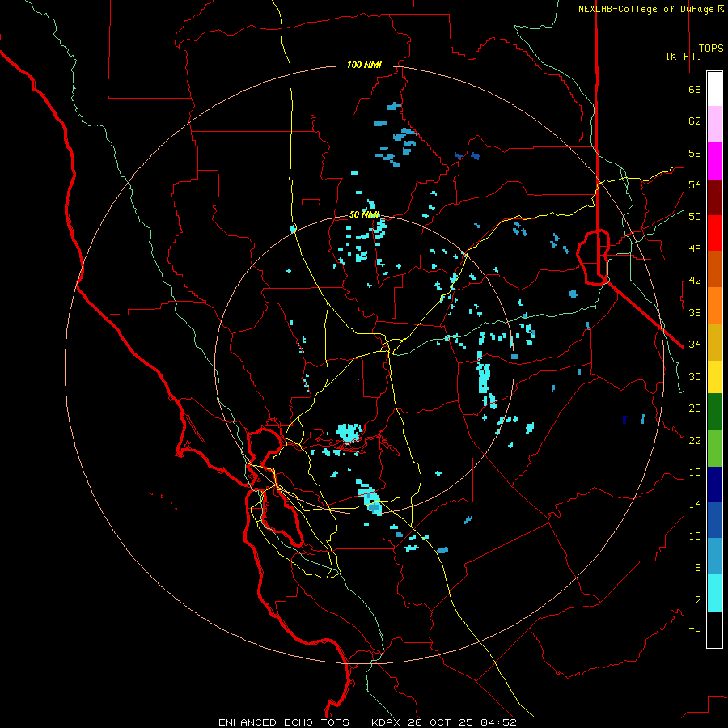Click the "TOPS" legend heading
This screenshot has height=728, width=728.
pyautogui.click(x=711, y=49)
